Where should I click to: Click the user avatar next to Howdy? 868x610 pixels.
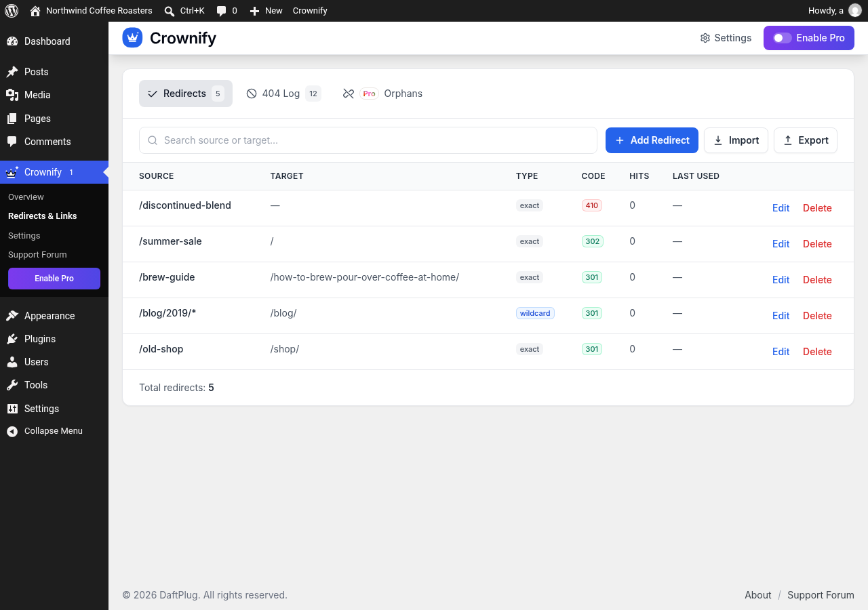pos(855,11)
